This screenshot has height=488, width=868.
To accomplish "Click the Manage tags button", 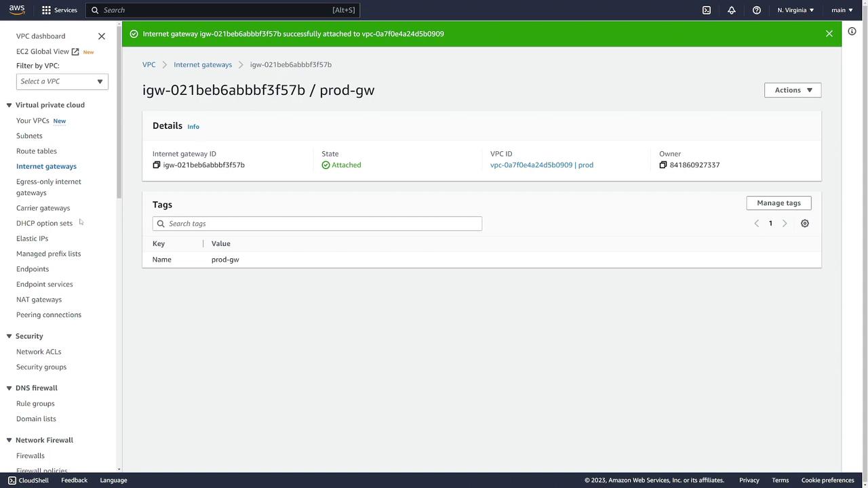I will pyautogui.click(x=778, y=203).
